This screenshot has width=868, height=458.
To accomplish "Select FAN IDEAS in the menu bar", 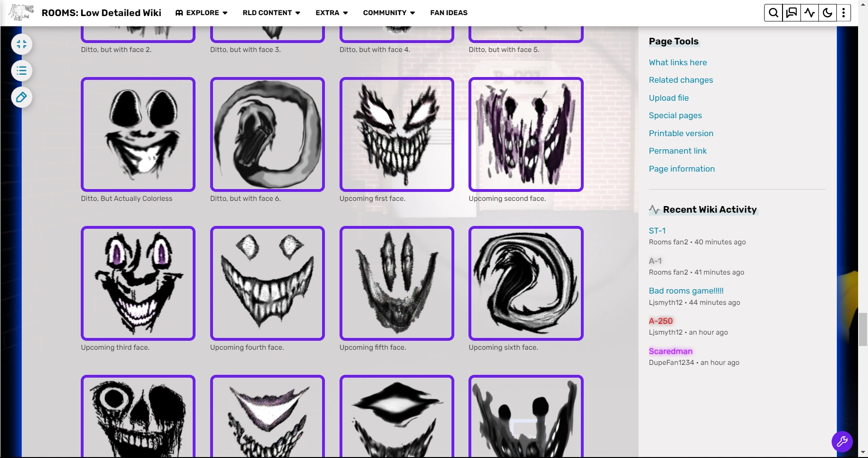I will tap(449, 13).
